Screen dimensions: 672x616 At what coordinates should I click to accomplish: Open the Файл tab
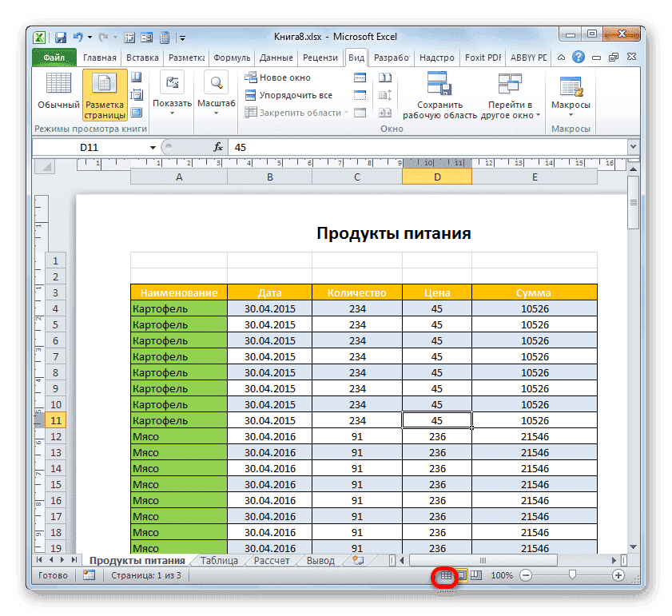tap(54, 58)
